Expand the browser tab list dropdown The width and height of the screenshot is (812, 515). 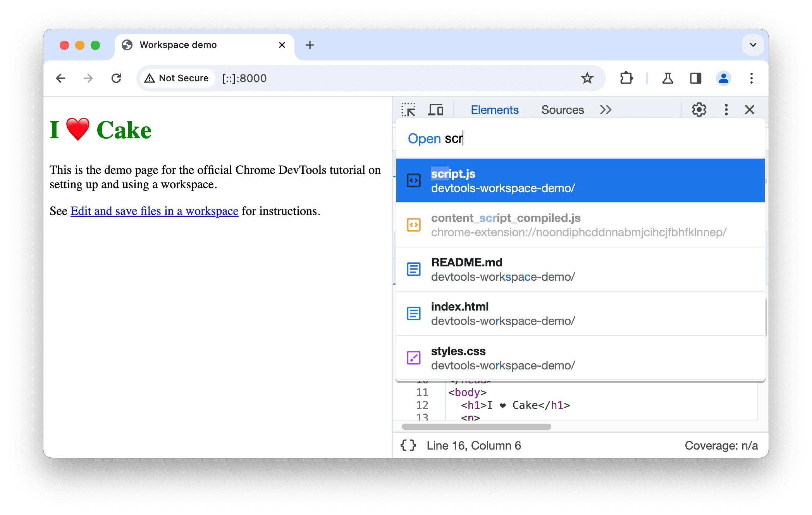pos(753,44)
